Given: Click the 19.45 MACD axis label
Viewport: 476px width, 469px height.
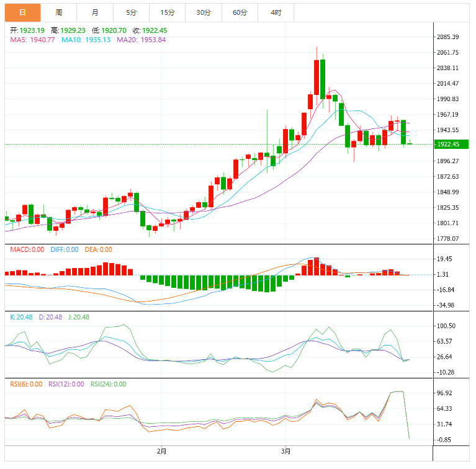Looking at the screenshot, I should click(x=444, y=259).
